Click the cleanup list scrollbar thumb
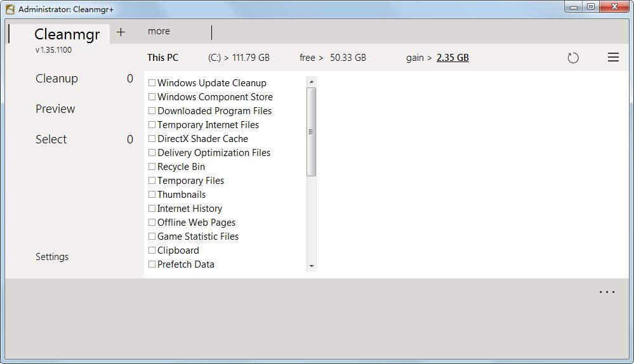 pyautogui.click(x=311, y=132)
